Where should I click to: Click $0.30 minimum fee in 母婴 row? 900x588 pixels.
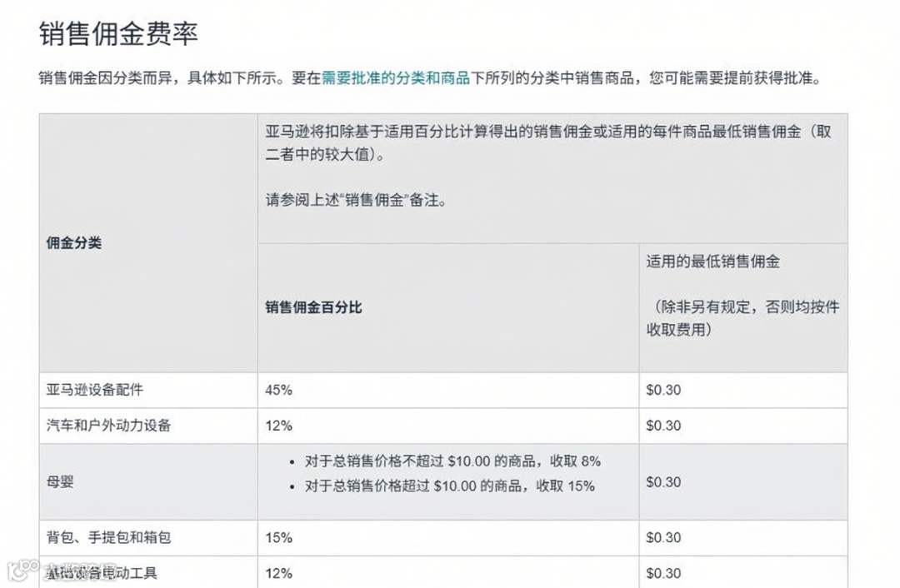[x=663, y=482]
